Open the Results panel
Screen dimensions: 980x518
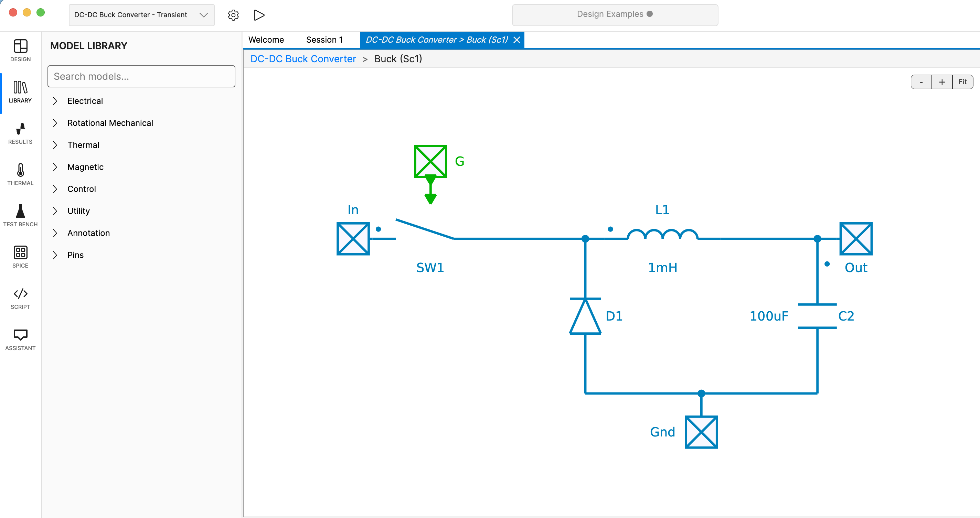pos(20,133)
